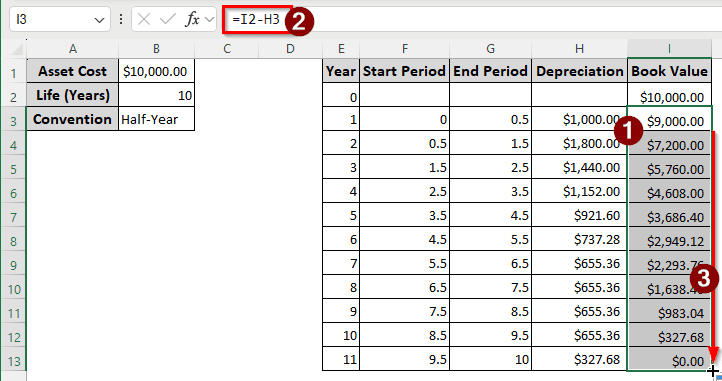Click the $1,000.00 depreciation cell

pyautogui.click(x=579, y=119)
